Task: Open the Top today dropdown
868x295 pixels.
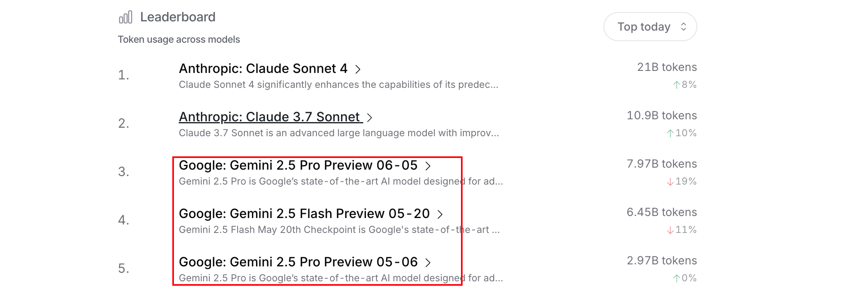Action: [x=650, y=27]
